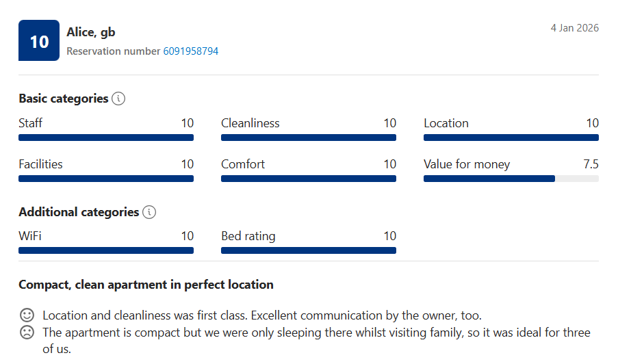This screenshot has height=364, width=618.
Task: Click the Value for money rating bar
Action: coord(511,179)
